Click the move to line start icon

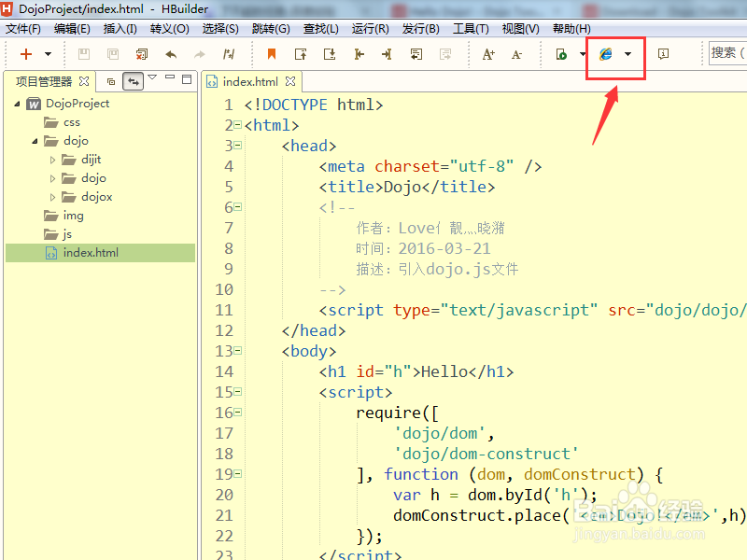[x=359, y=54]
